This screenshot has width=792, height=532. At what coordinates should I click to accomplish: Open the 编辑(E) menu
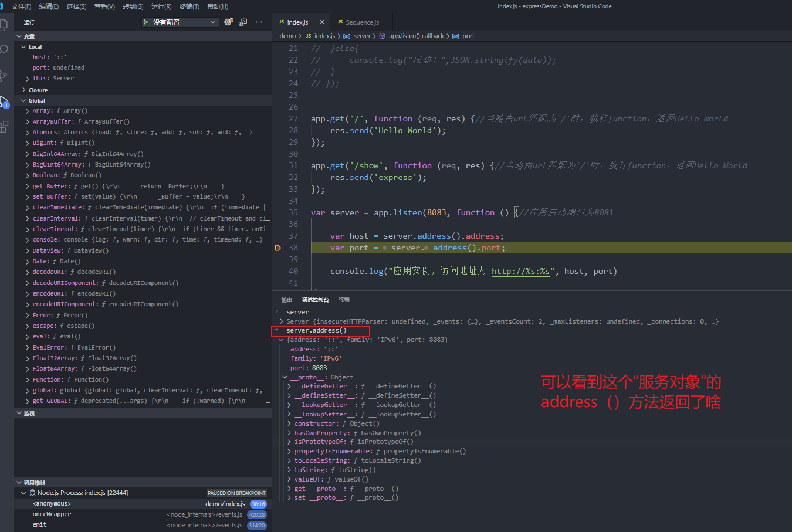point(49,6)
